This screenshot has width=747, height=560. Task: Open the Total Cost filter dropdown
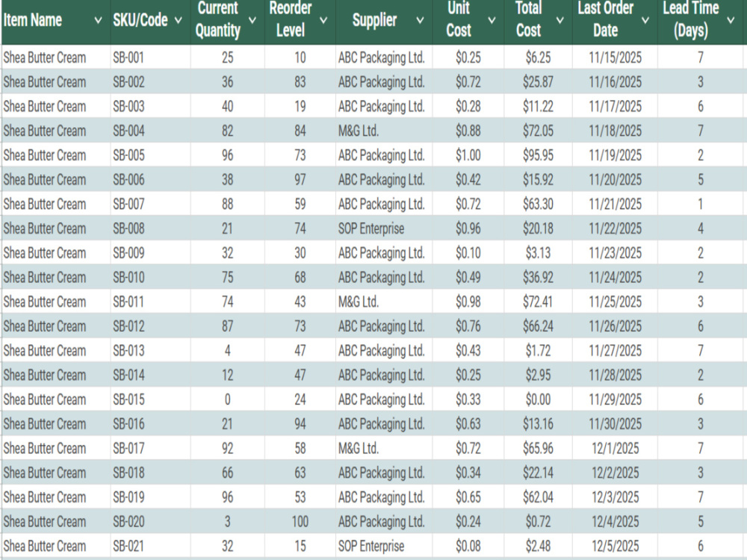click(560, 20)
